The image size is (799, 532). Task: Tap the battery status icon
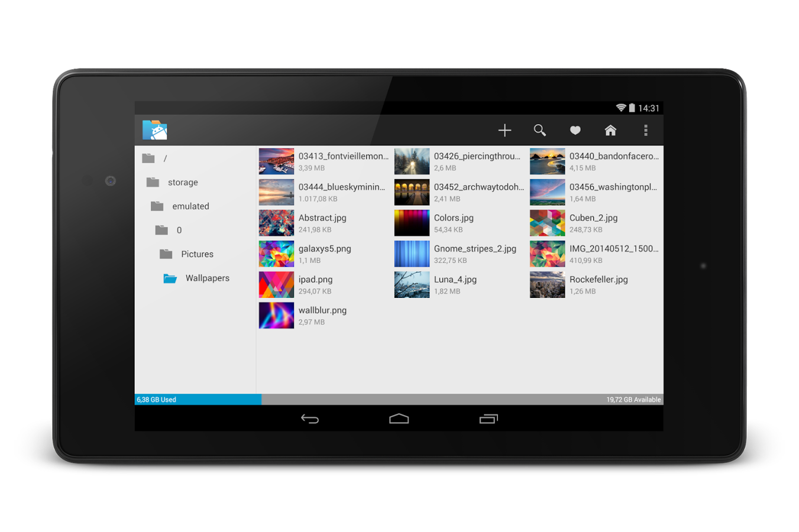click(632, 108)
